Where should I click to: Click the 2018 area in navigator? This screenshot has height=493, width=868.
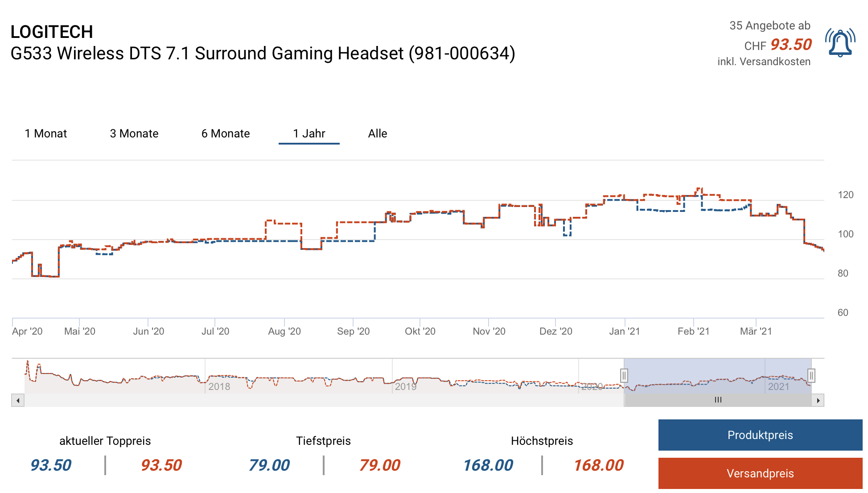(x=219, y=386)
